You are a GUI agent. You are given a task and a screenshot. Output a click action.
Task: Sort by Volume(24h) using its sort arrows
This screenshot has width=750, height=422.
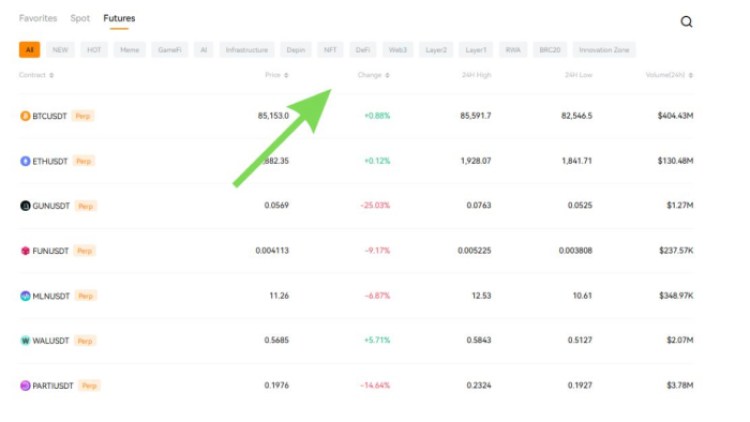691,75
